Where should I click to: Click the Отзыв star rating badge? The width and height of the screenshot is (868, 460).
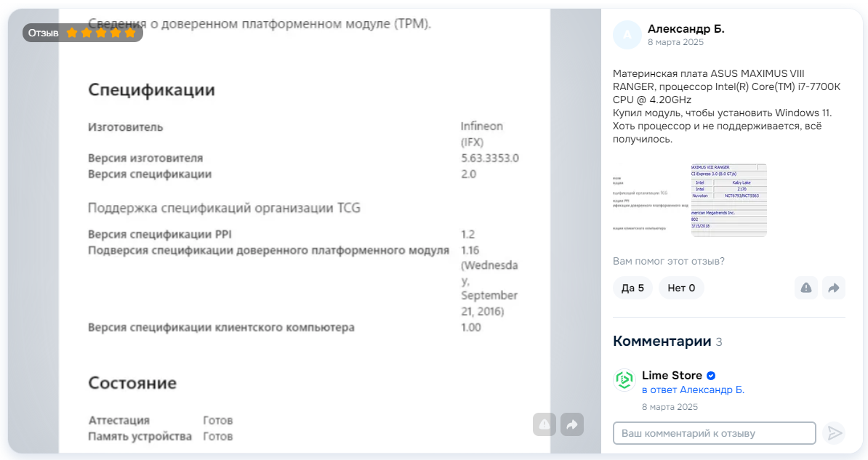point(82,33)
